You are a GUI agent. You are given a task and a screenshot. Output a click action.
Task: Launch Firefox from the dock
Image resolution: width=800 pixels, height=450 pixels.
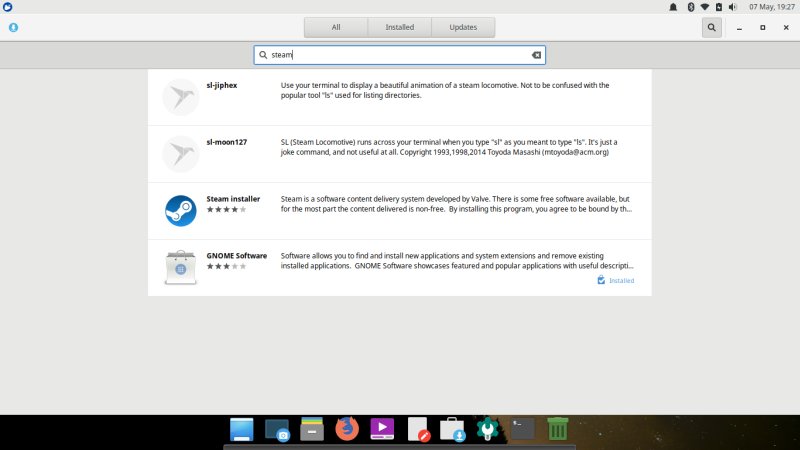click(347, 429)
